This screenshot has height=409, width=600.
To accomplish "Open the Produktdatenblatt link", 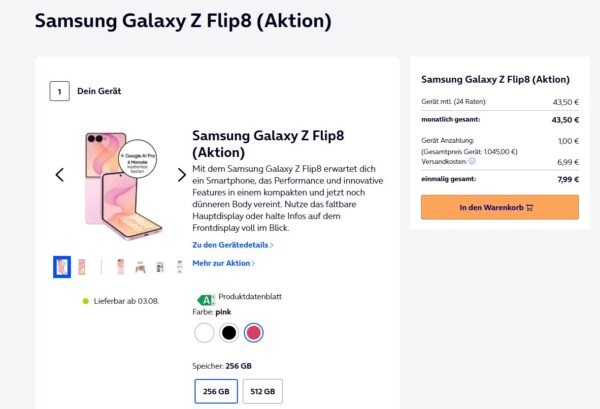I will click(x=250, y=297).
